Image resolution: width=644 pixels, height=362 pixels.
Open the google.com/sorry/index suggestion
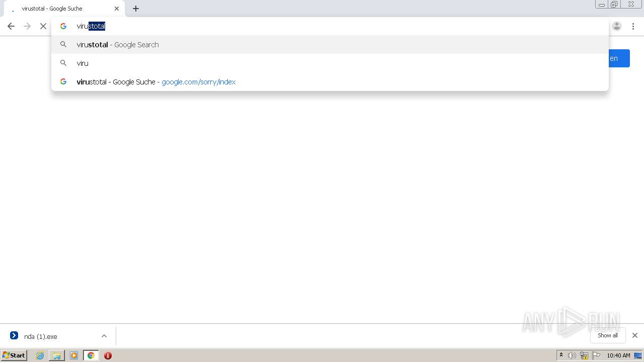point(330,82)
